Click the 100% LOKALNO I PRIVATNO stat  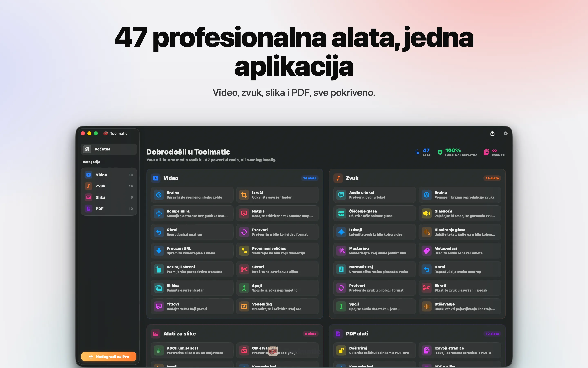click(x=457, y=152)
